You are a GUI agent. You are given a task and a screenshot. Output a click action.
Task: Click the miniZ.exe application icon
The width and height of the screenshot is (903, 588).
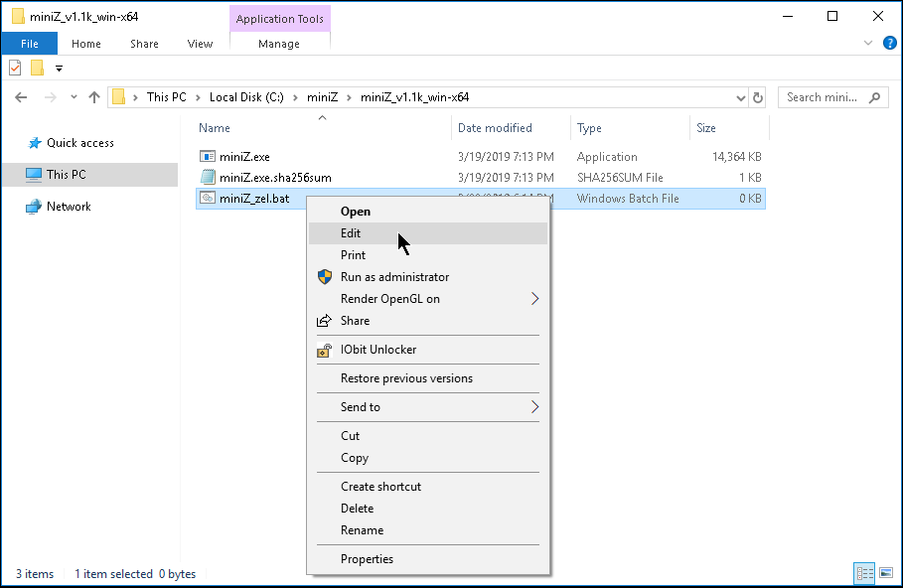click(x=208, y=156)
